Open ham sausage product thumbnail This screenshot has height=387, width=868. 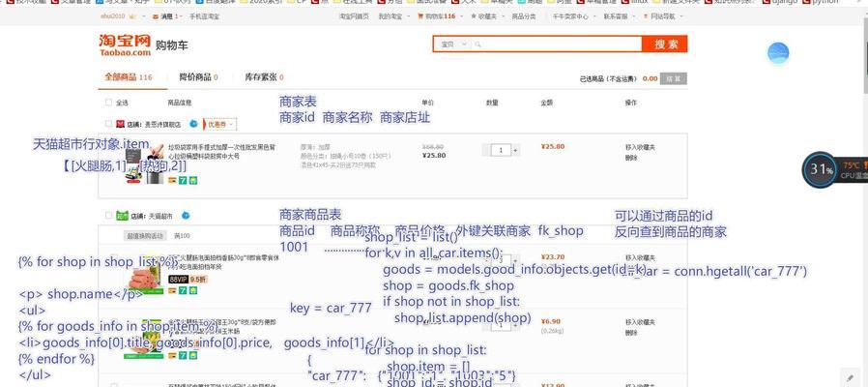coord(145,275)
